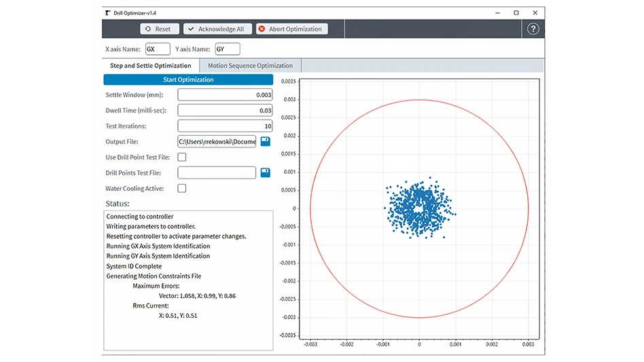This screenshot has width=644, height=362.
Task: Select Step and Settle Optimization tab
Action: pyautogui.click(x=151, y=66)
